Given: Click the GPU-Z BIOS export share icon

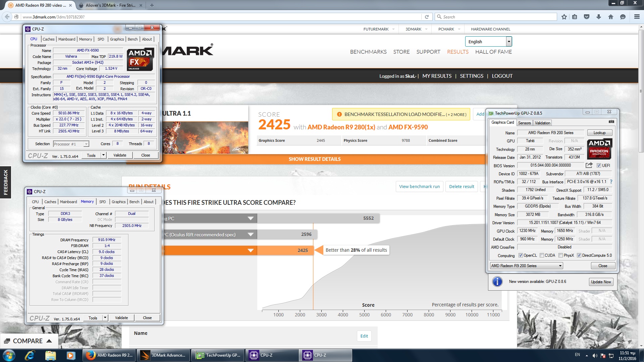Looking at the screenshot, I should click(589, 165).
